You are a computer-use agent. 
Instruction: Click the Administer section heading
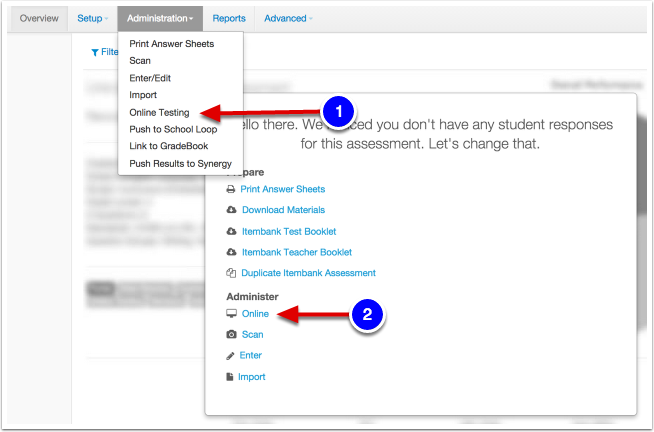pos(252,296)
